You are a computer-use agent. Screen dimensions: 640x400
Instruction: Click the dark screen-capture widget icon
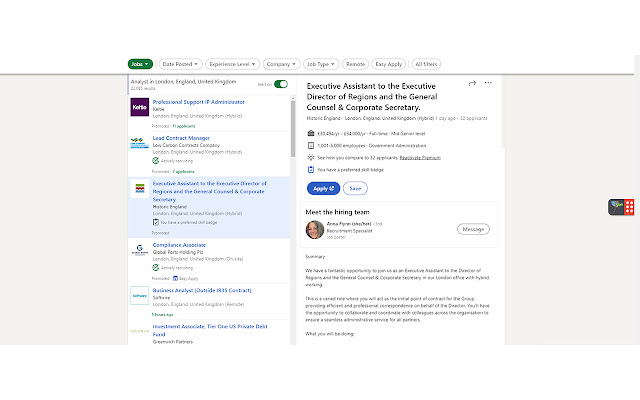616,207
